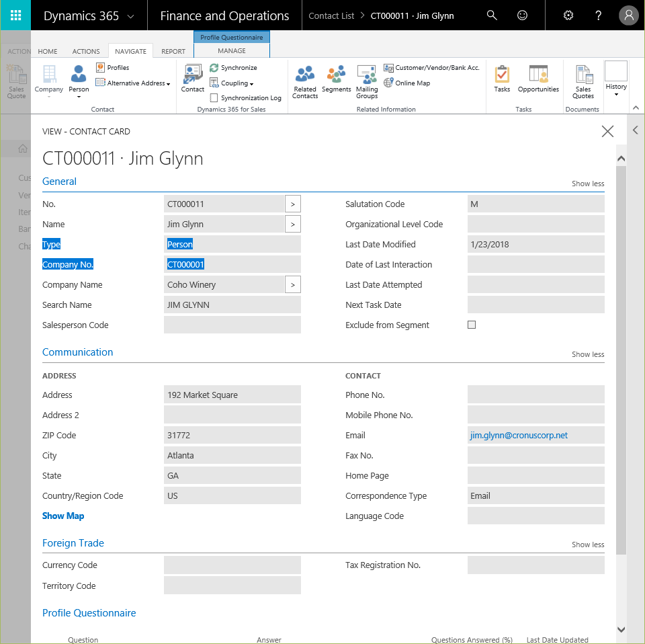Open Customer/Vendor/Bank Acc.
This screenshot has height=644, width=645.
point(431,67)
